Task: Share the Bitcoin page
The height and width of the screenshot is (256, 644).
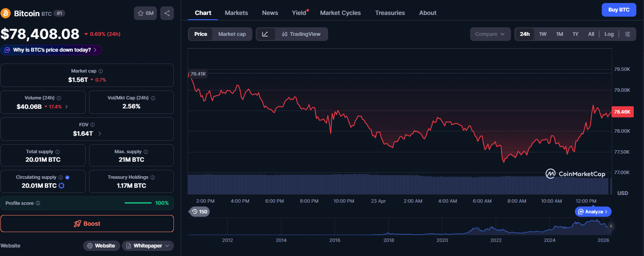Action: coord(167,13)
